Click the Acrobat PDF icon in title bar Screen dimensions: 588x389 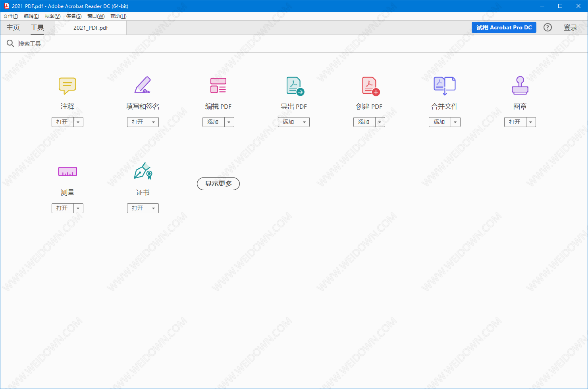[x=7, y=6]
